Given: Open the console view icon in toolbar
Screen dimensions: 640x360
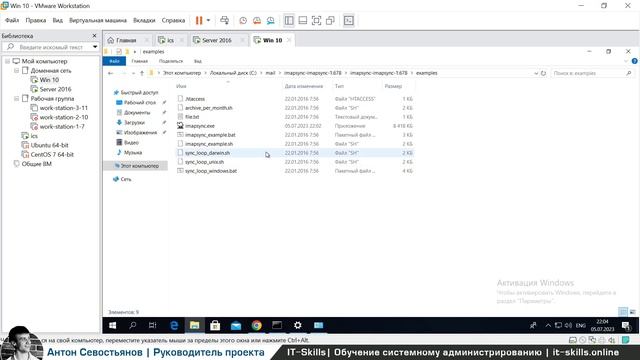Looking at the screenshot, I should coord(349,20).
